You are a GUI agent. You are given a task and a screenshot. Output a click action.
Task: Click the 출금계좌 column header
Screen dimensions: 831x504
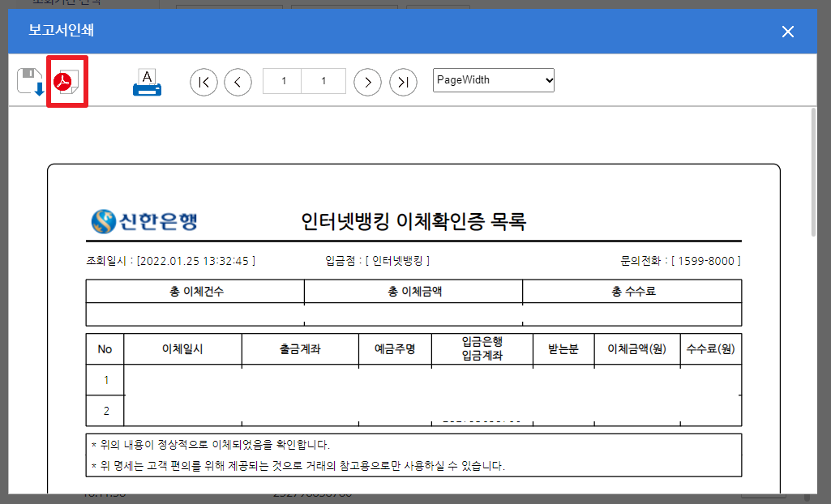[x=300, y=349]
